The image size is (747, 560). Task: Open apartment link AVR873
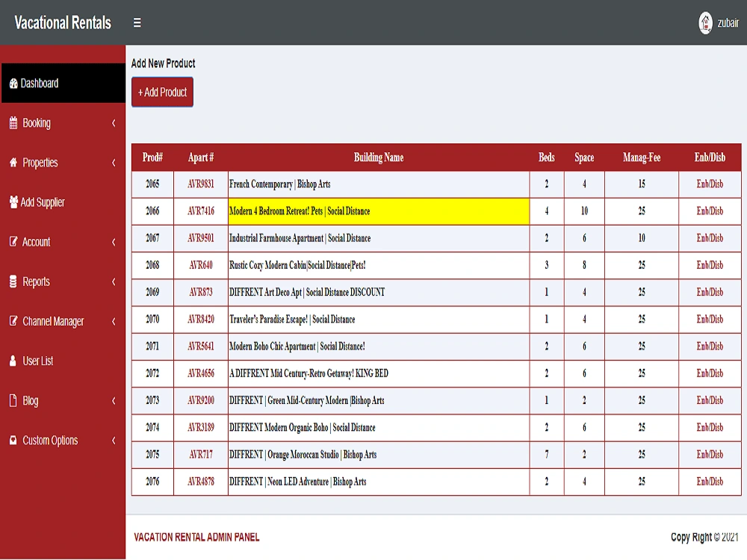[x=200, y=293]
